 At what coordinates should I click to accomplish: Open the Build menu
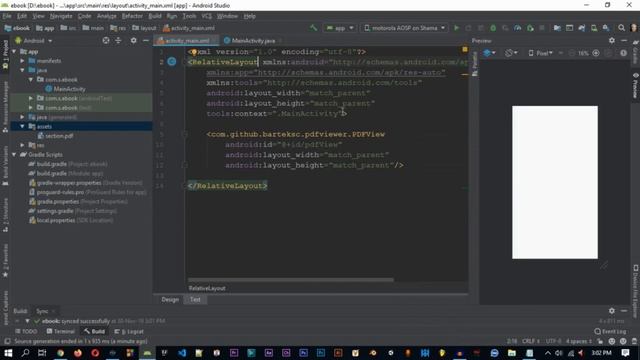(x=155, y=16)
